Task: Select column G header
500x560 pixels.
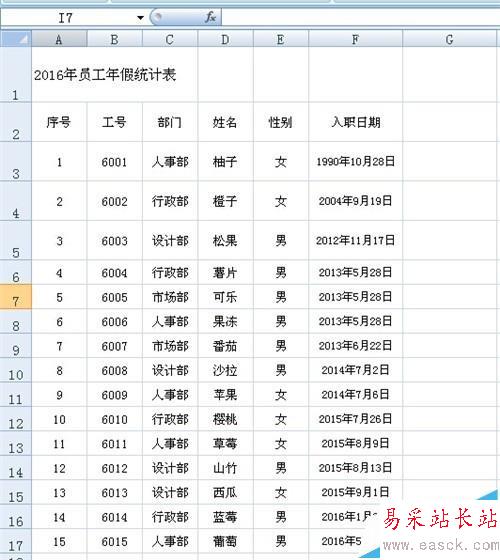Action: (450, 39)
